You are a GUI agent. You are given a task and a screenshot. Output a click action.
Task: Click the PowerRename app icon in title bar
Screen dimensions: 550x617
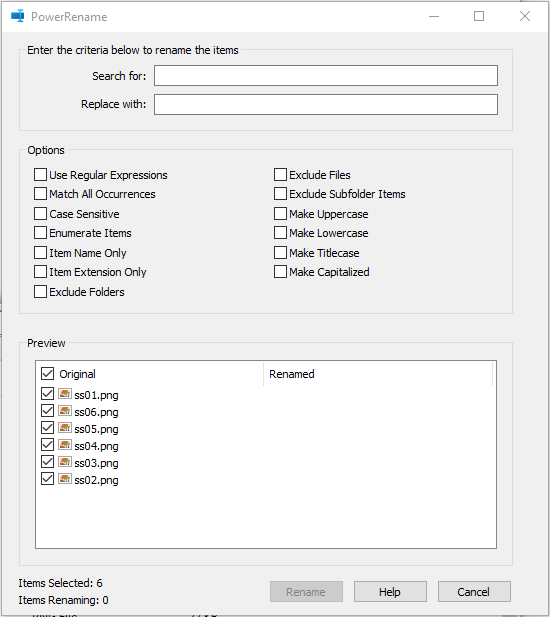point(18,16)
